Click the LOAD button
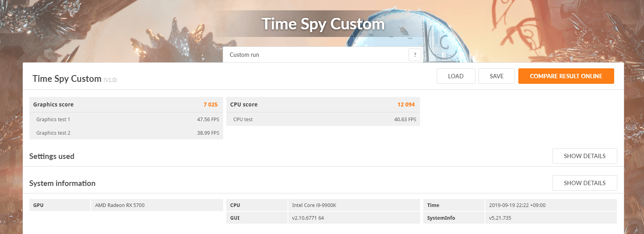Image resolution: width=644 pixels, height=234 pixels. (x=455, y=76)
